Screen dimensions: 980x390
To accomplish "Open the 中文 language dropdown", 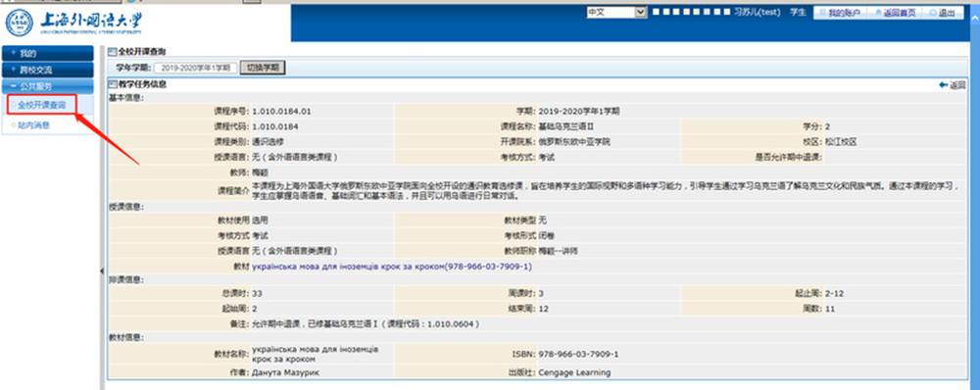I will [616, 12].
